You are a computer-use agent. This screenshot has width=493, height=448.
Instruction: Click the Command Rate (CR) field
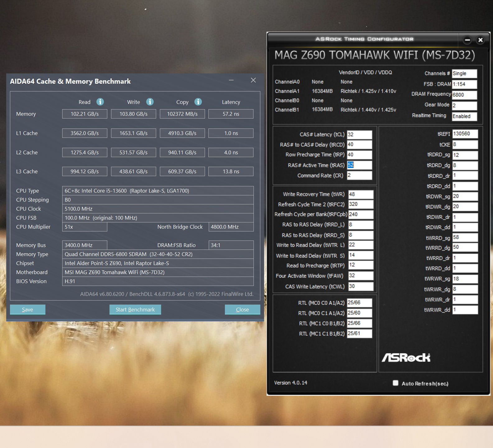click(x=360, y=175)
